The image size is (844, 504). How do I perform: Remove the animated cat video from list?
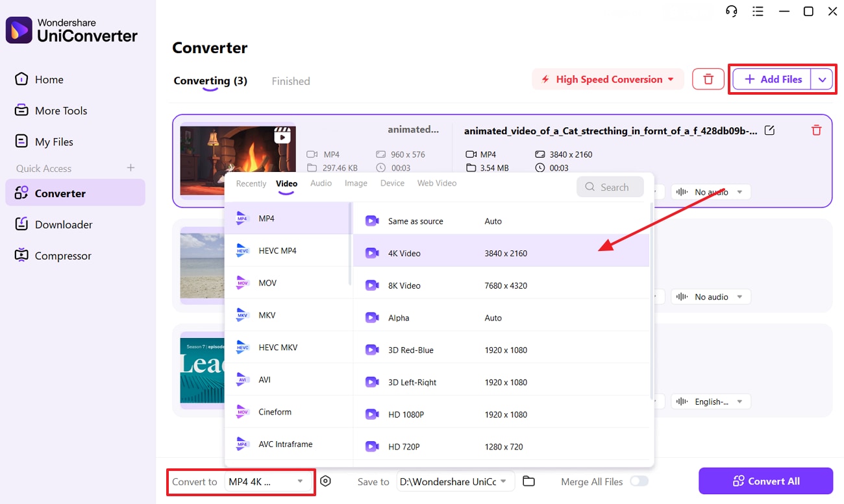tap(816, 130)
